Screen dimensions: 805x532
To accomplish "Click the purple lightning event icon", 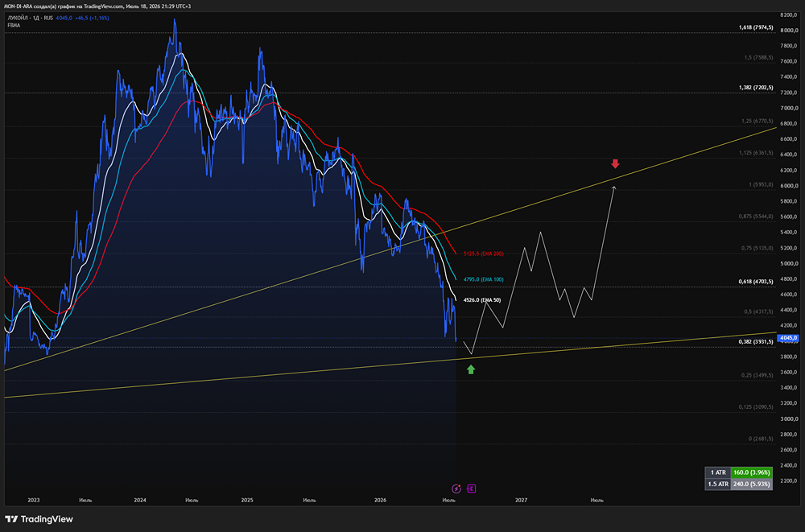I will pyautogui.click(x=456, y=489).
